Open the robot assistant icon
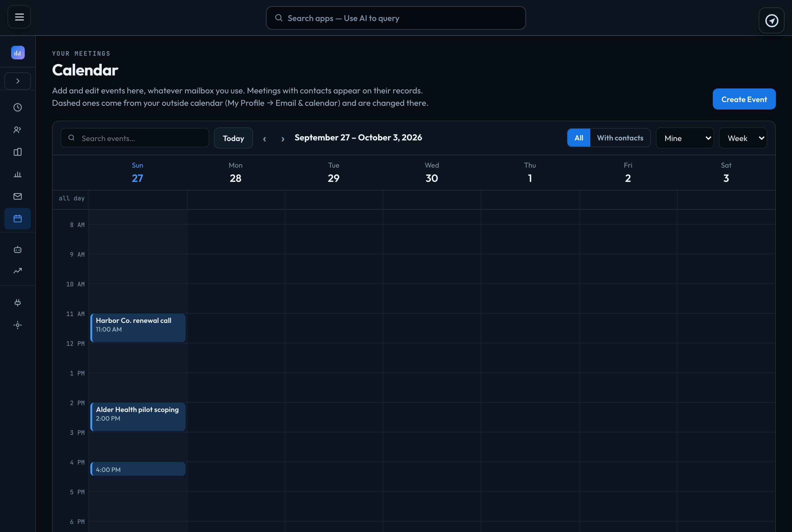Screen dimensions: 792x532 pos(18,249)
